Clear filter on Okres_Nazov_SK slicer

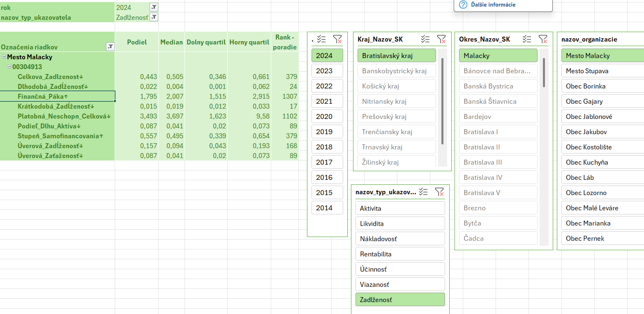[543, 39]
